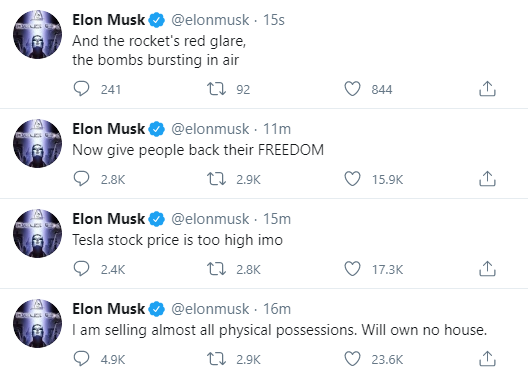Image resolution: width=528 pixels, height=376 pixels.
Task: Open Elon Musk name on 11m tweet
Action: click(x=108, y=129)
